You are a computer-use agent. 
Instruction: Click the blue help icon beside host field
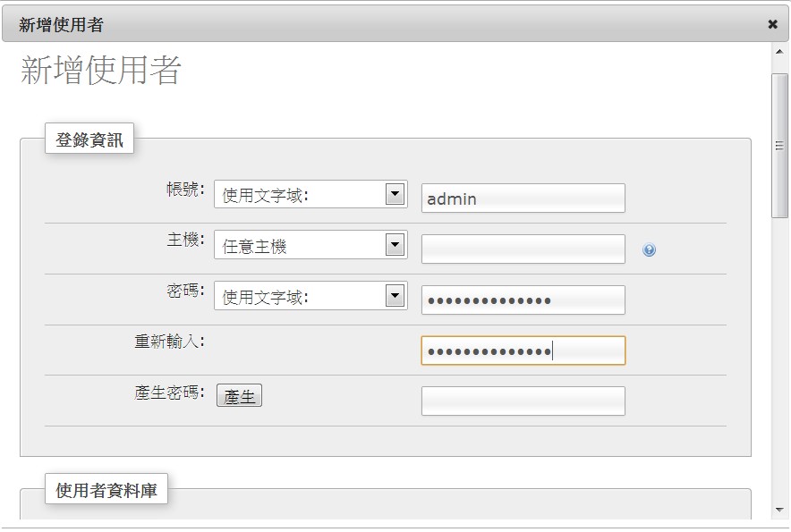[649, 250]
